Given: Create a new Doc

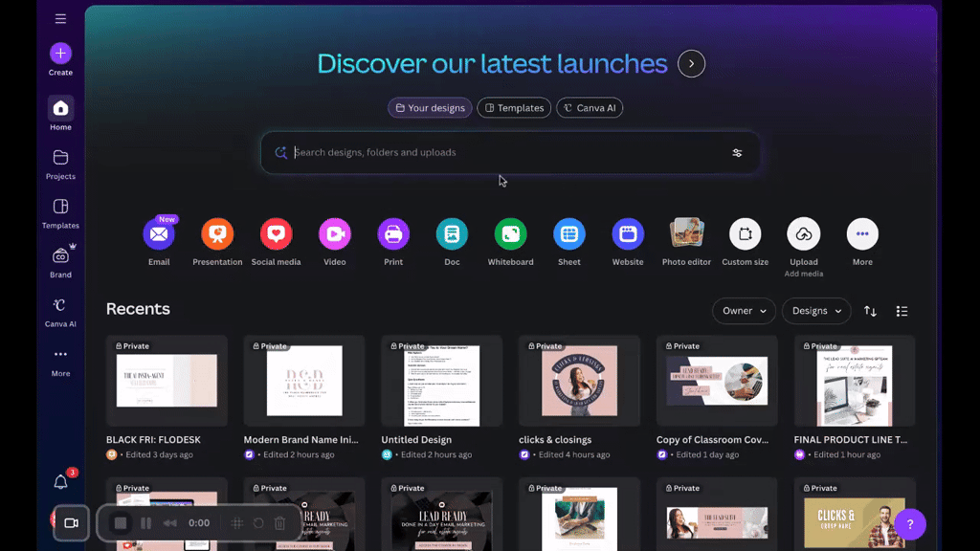Looking at the screenshot, I should (x=452, y=234).
